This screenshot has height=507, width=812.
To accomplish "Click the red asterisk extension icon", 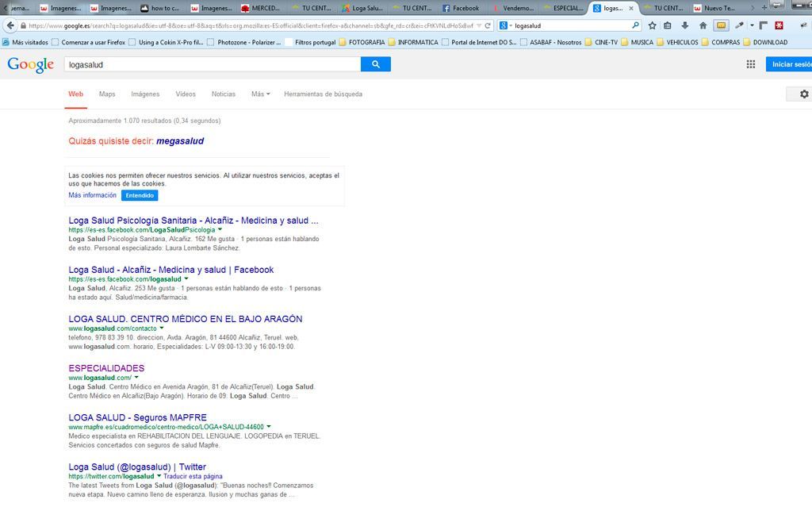I will [x=779, y=25].
